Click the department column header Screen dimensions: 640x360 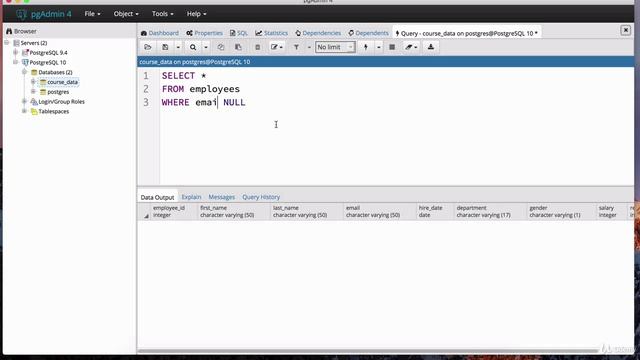(490, 211)
